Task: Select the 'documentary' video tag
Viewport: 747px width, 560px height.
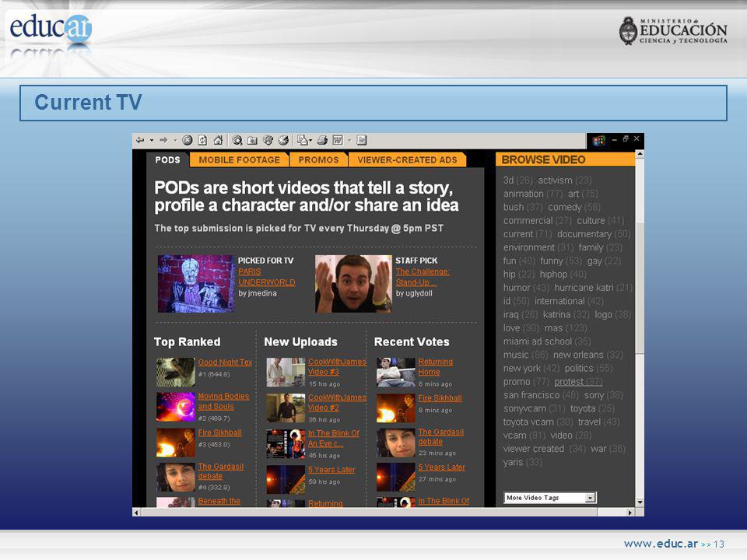Action: coord(584,234)
